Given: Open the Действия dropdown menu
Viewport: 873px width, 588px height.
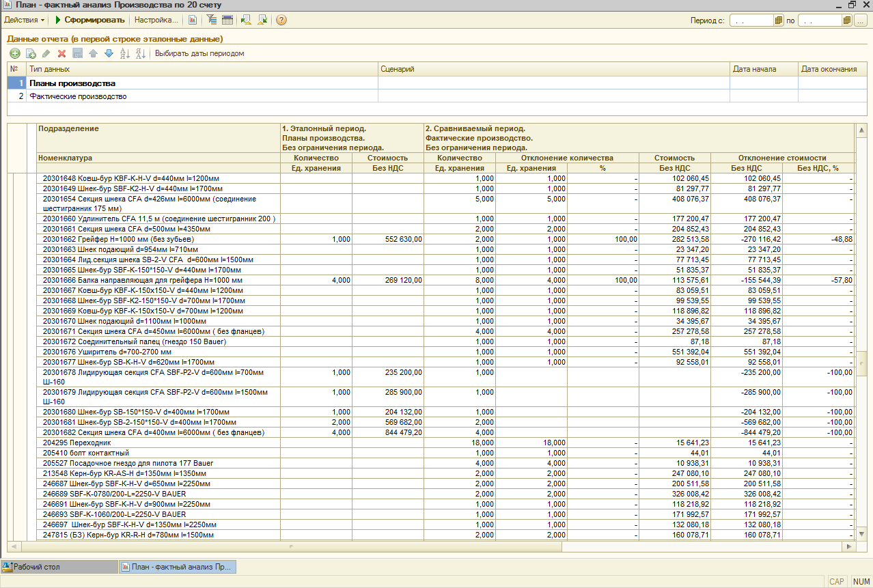Looking at the screenshot, I should (x=25, y=20).
